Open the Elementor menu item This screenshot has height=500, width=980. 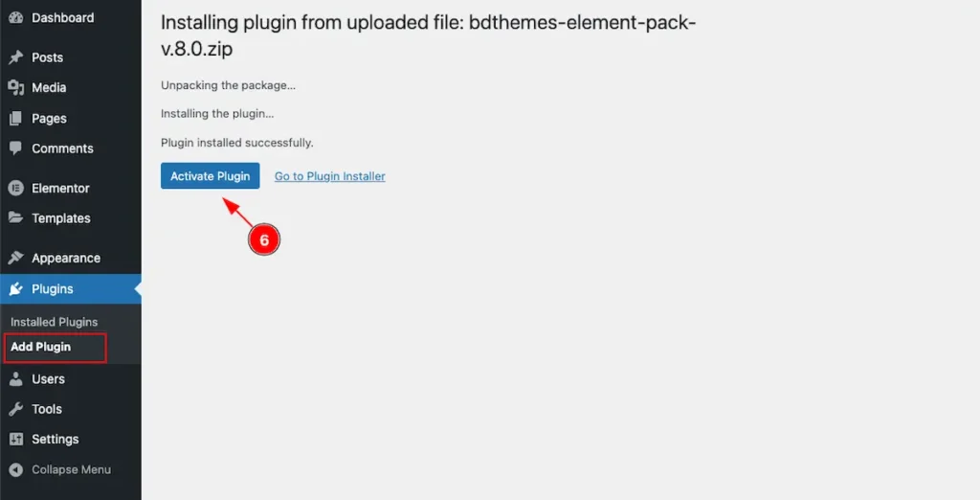click(60, 189)
